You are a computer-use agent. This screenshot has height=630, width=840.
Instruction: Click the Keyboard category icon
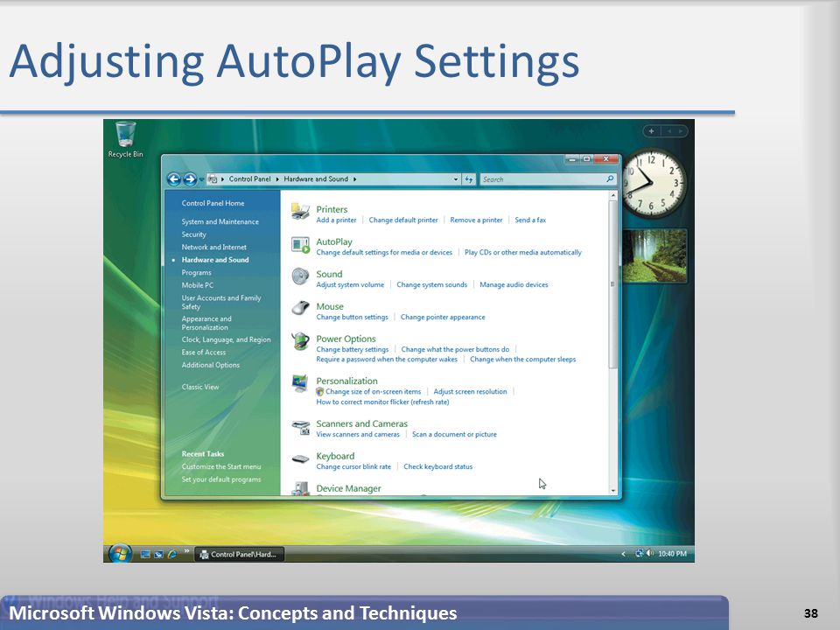coord(300,459)
